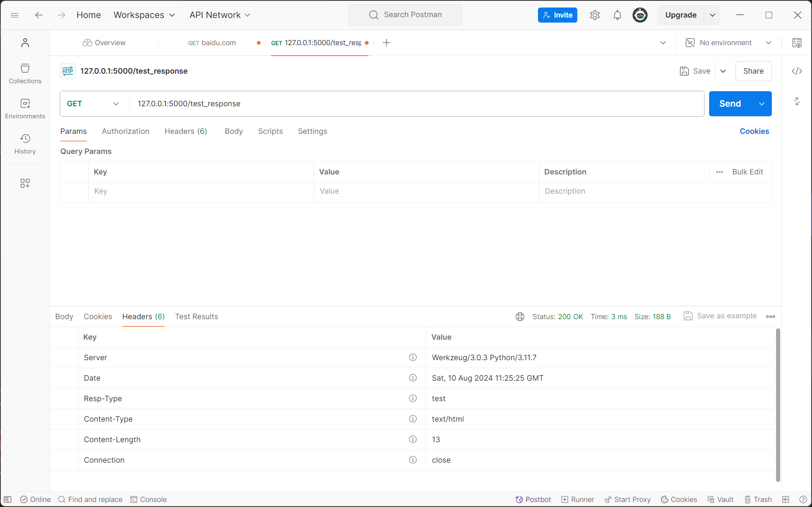Toggle the sidebar from status bar
The height and width of the screenshot is (507, 812).
(8, 499)
